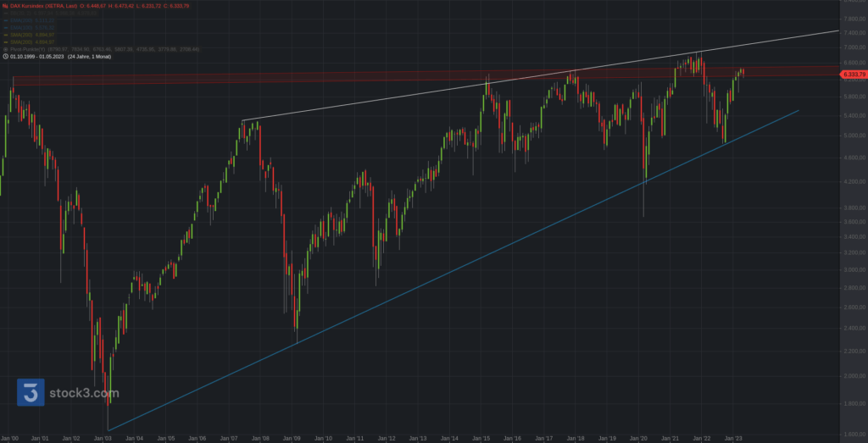Screen dimensions: 868x443
Task: Click the dimmed Bollinger band line marker
Action: [6, 14]
